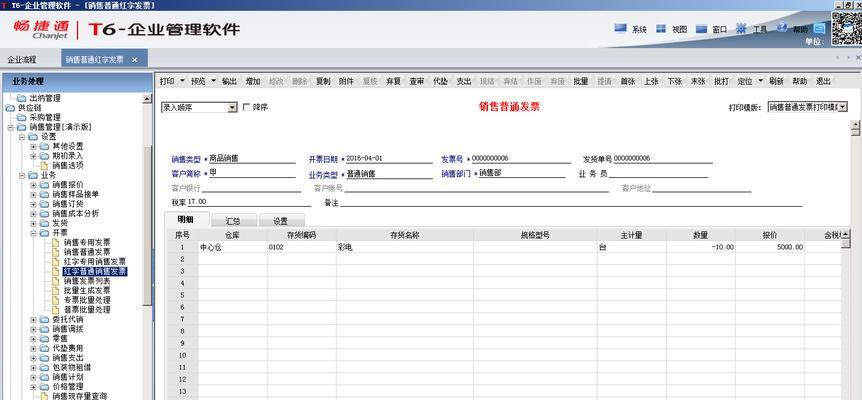Close the 销售普通红字发票 tab with its X
862x400 pixels.
135,60
